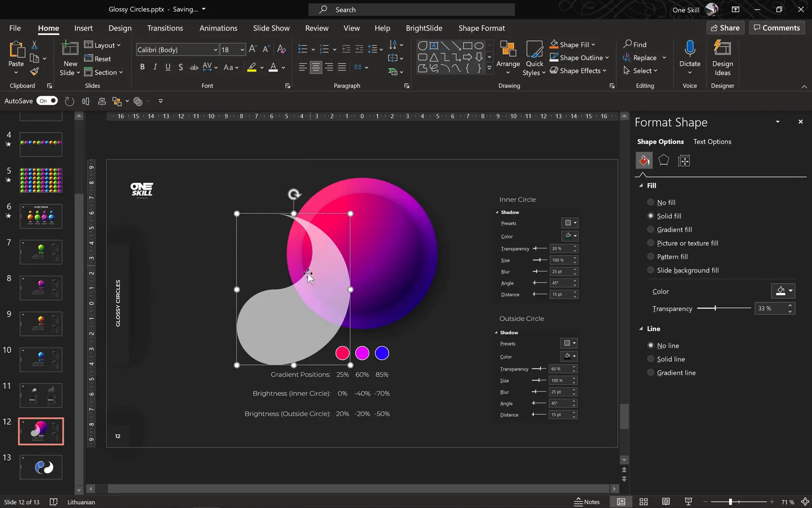This screenshot has width=812, height=508.
Task: Select the Format Painter
Action: [34, 71]
